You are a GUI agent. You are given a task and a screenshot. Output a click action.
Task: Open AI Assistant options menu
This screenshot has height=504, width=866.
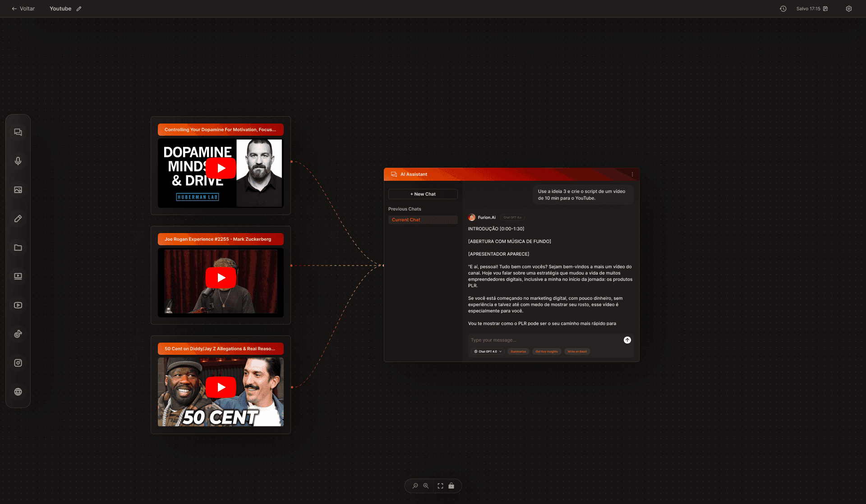click(x=632, y=174)
